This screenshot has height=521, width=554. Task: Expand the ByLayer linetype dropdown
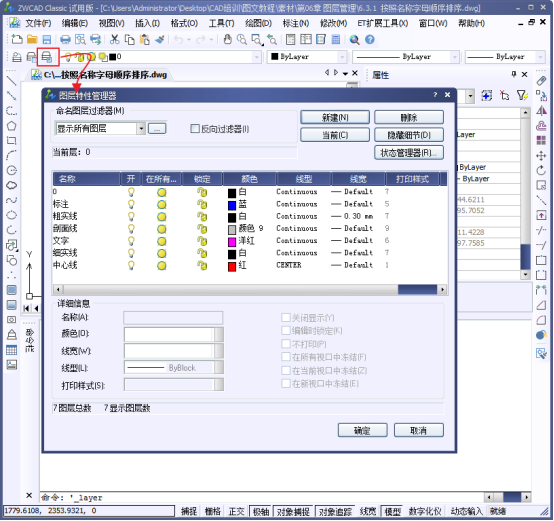pos(406,57)
